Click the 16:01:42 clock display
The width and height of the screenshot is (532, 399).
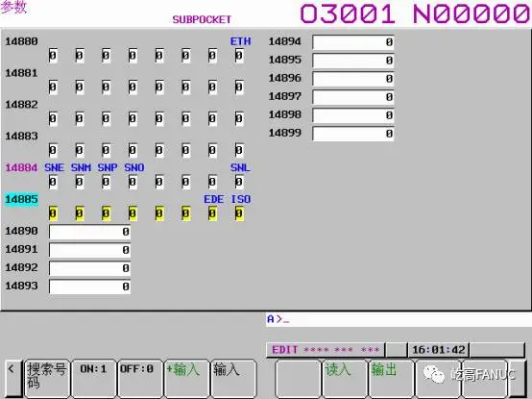[x=438, y=350]
